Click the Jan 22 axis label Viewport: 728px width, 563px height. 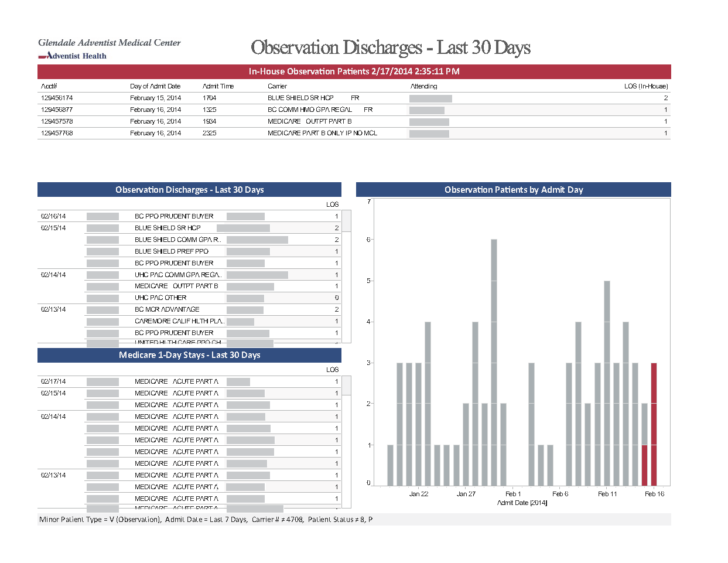[419, 494]
